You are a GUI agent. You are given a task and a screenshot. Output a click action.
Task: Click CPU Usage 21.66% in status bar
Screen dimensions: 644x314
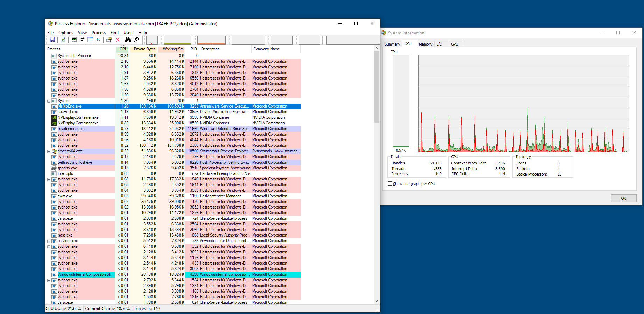coord(63,309)
